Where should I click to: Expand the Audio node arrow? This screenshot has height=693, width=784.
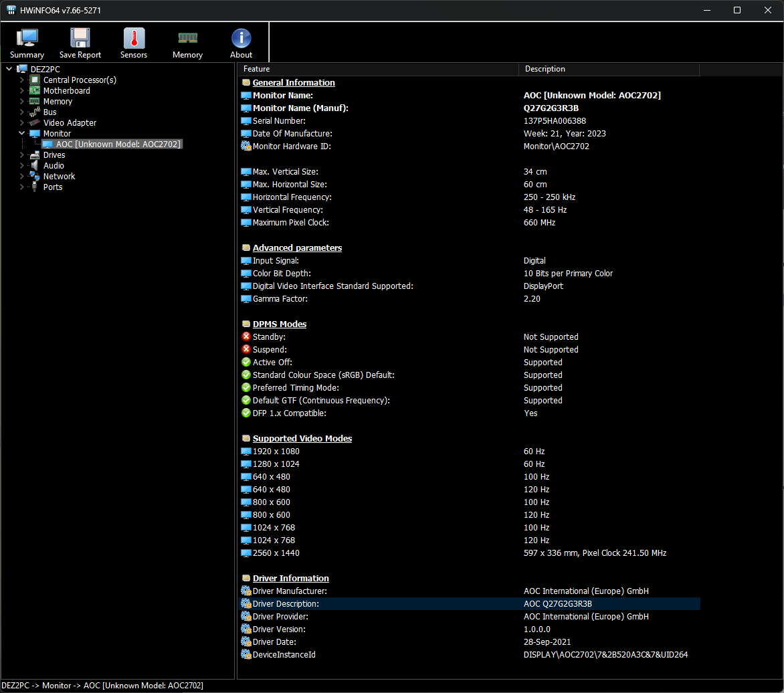pos(21,165)
